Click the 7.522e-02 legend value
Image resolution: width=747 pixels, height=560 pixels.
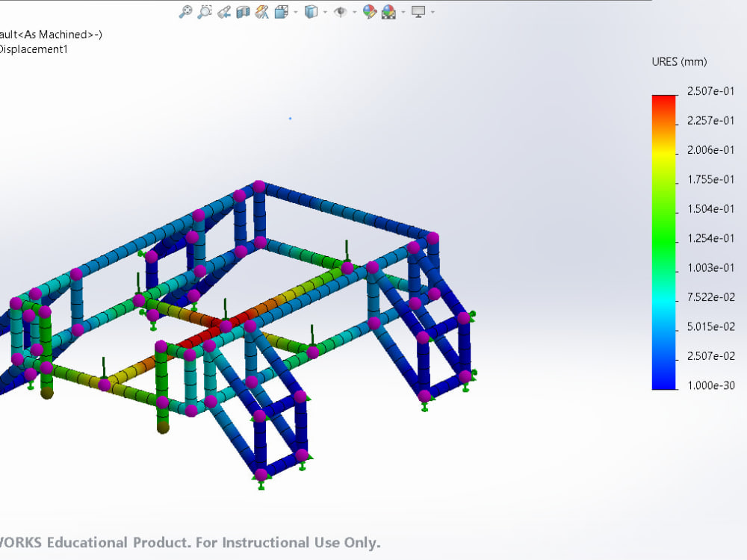pyautogui.click(x=711, y=297)
